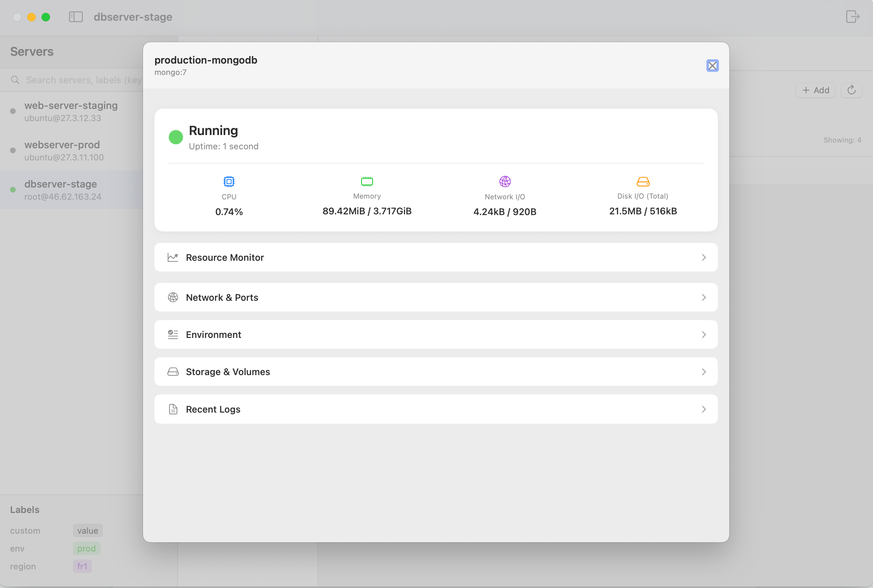Expand the Resource Monitor chevron
The height and width of the screenshot is (588, 873).
(x=704, y=257)
